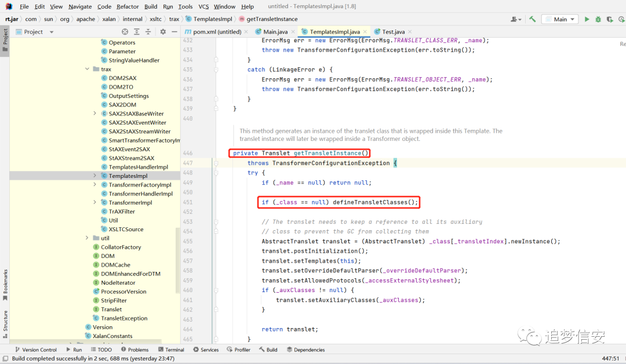The height and width of the screenshot is (364, 626).
Task: Toggle the Project tool window stripe button
Action: pyautogui.click(x=5, y=41)
